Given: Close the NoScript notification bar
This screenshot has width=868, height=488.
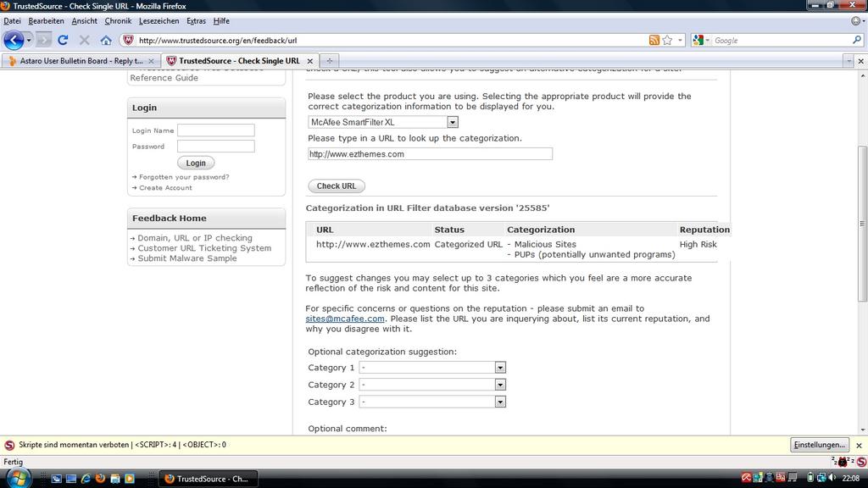Looking at the screenshot, I should click(x=858, y=445).
